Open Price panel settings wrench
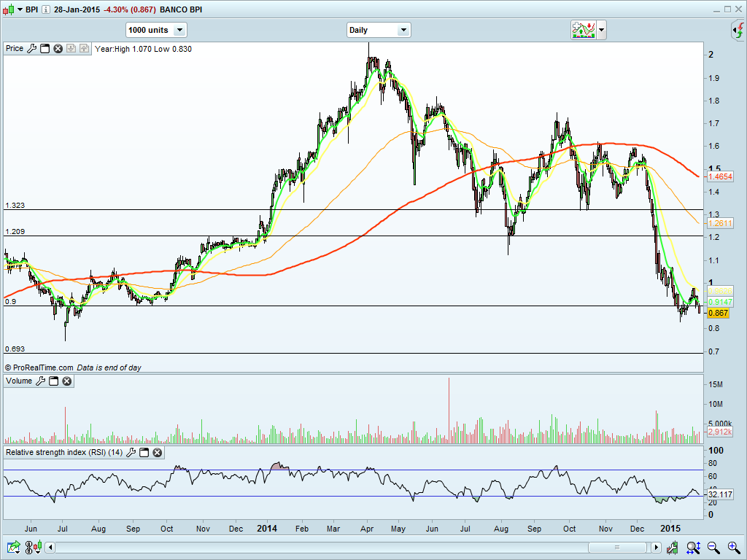This screenshot has height=560, width=747. pos(31,49)
